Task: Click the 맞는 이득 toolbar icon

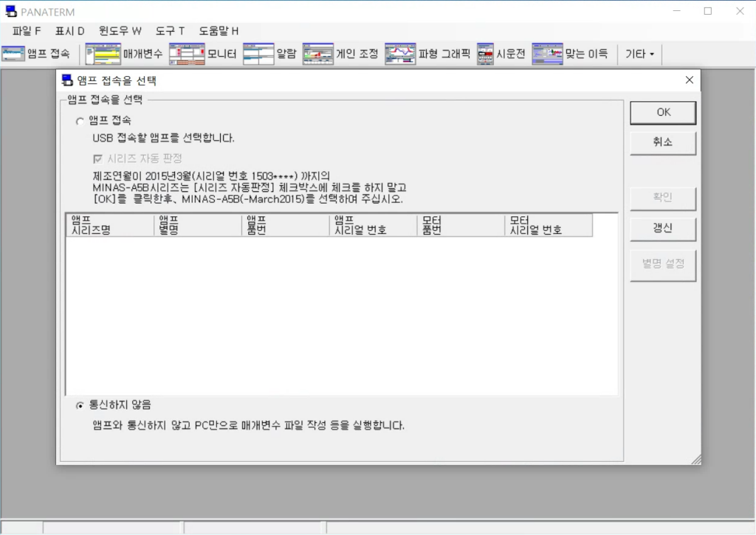Action: point(554,54)
